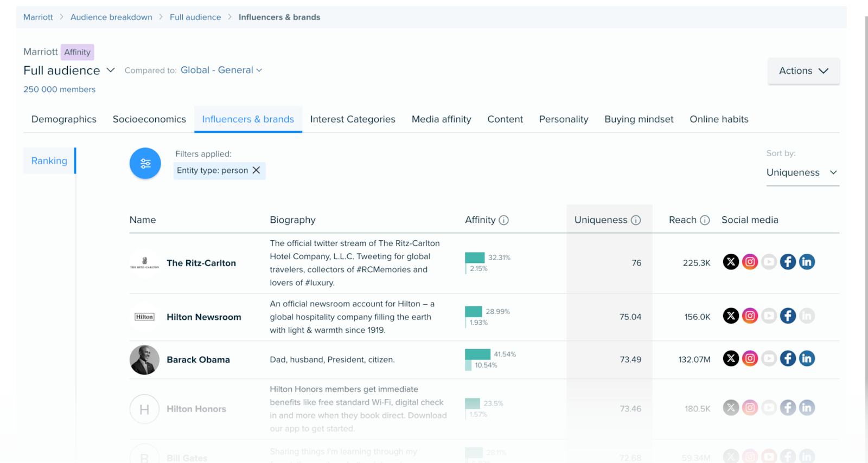This screenshot has width=868, height=463.
Task: Select the Ranking sidebar item
Action: point(49,161)
